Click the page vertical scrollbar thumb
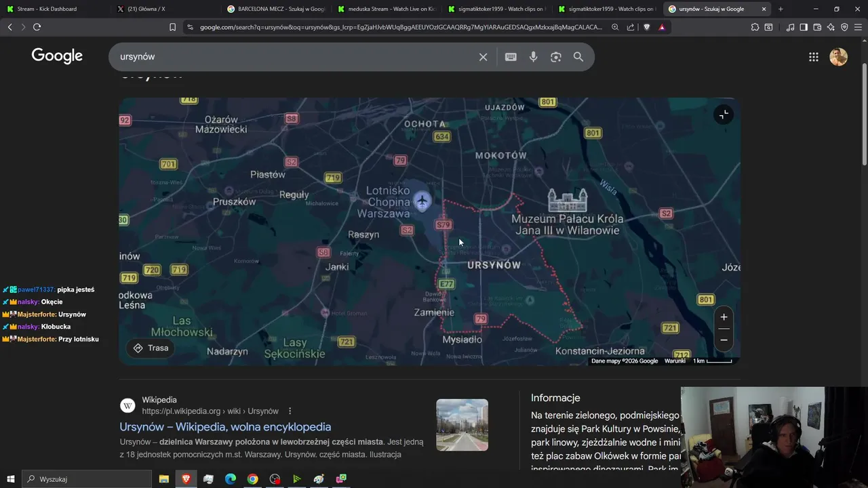The width and height of the screenshot is (868, 488). click(865, 114)
